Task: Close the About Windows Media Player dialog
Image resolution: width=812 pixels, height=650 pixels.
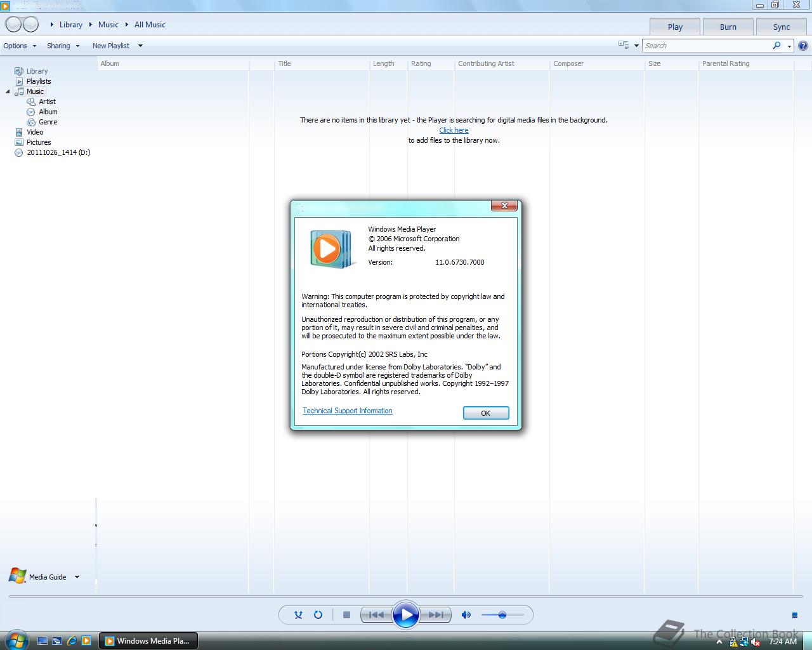Action: [x=504, y=206]
